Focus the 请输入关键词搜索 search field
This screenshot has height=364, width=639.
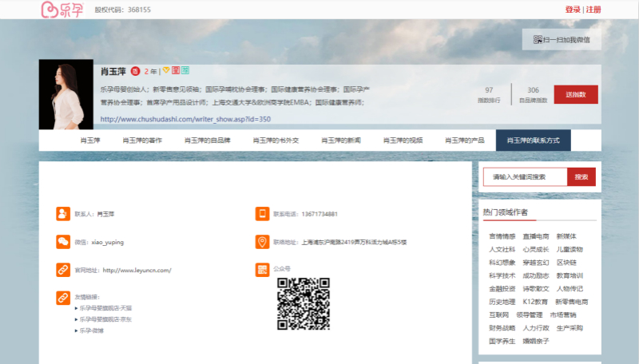tap(525, 177)
